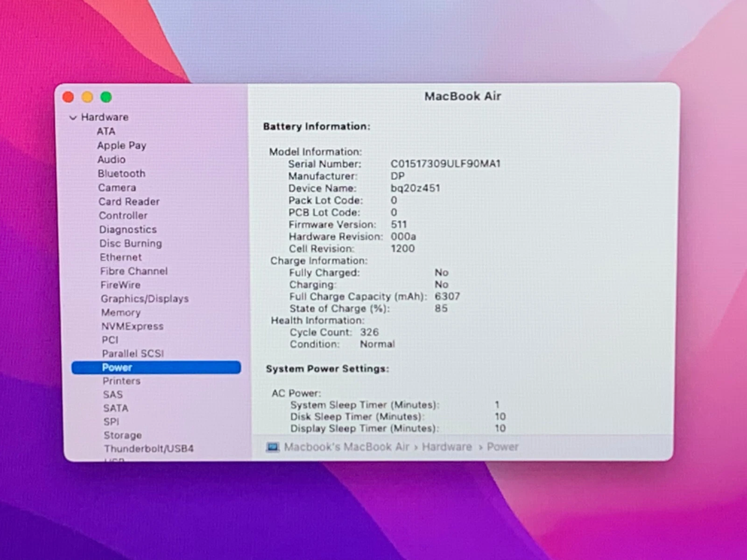Click the Health Information label

point(318,321)
